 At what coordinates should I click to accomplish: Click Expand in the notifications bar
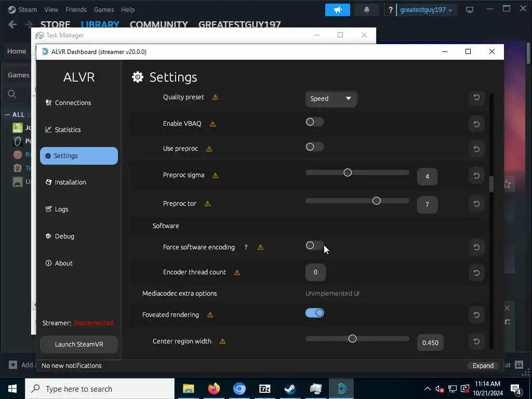[483, 365]
